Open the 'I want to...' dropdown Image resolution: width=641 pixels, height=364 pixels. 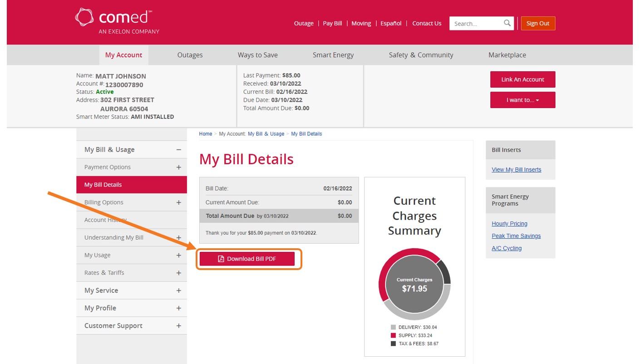[523, 100]
